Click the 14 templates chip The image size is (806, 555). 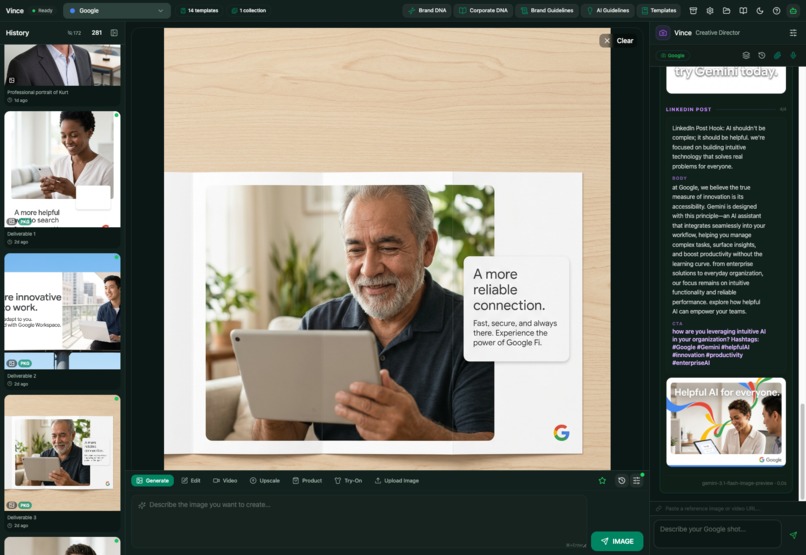point(199,10)
